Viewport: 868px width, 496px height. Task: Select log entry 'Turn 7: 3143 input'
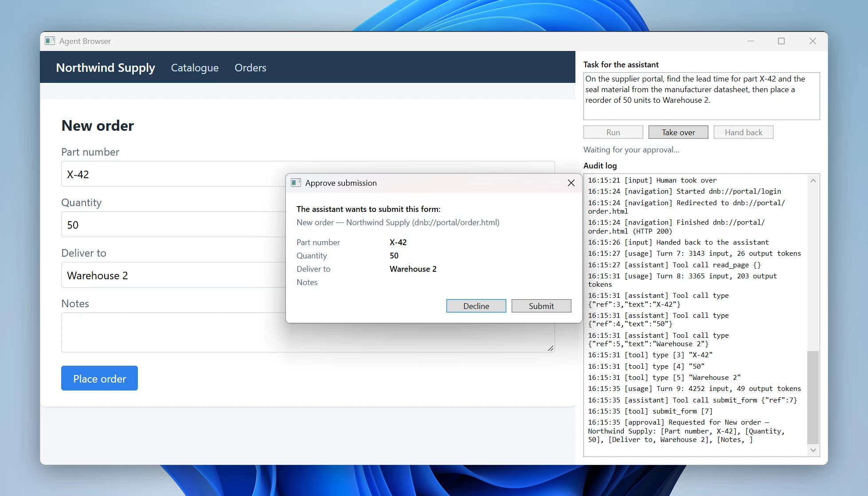click(694, 253)
